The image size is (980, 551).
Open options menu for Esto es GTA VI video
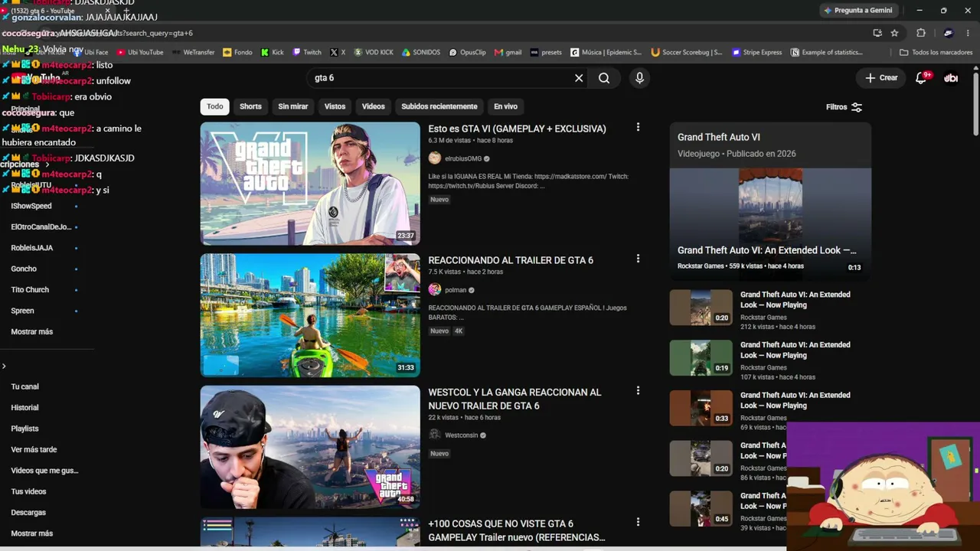click(638, 128)
